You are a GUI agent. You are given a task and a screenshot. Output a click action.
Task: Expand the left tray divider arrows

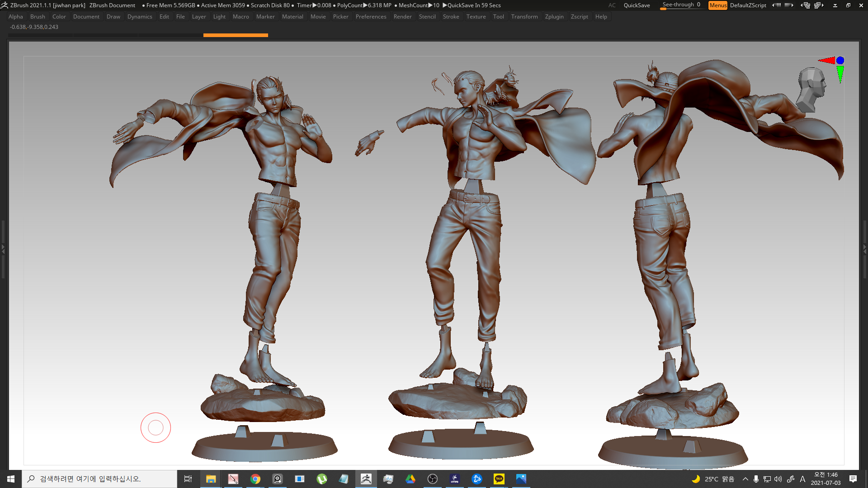(x=3, y=249)
